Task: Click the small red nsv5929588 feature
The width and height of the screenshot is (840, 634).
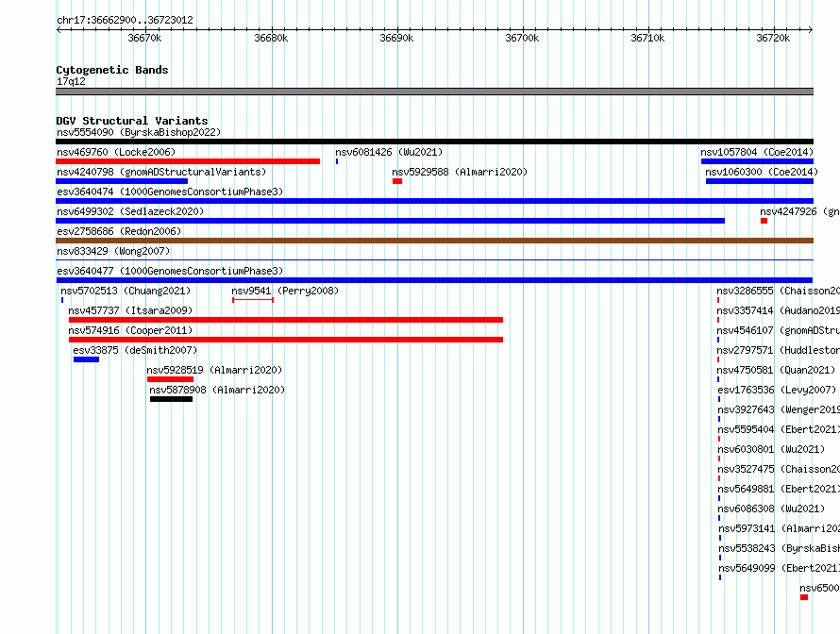Action: point(397,181)
